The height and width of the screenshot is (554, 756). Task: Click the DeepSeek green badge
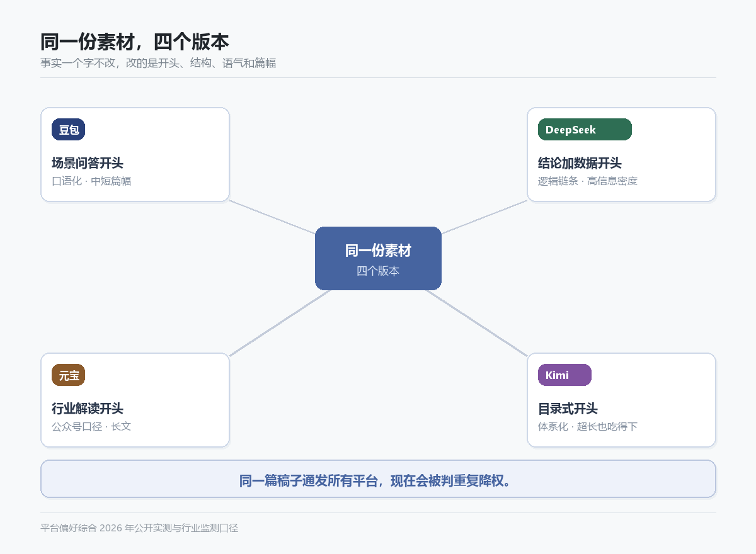tap(585, 130)
